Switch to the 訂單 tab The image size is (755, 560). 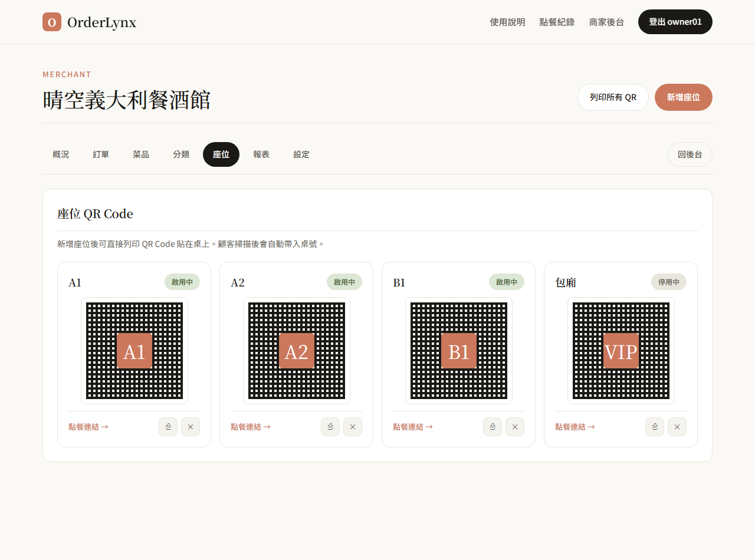click(x=101, y=154)
